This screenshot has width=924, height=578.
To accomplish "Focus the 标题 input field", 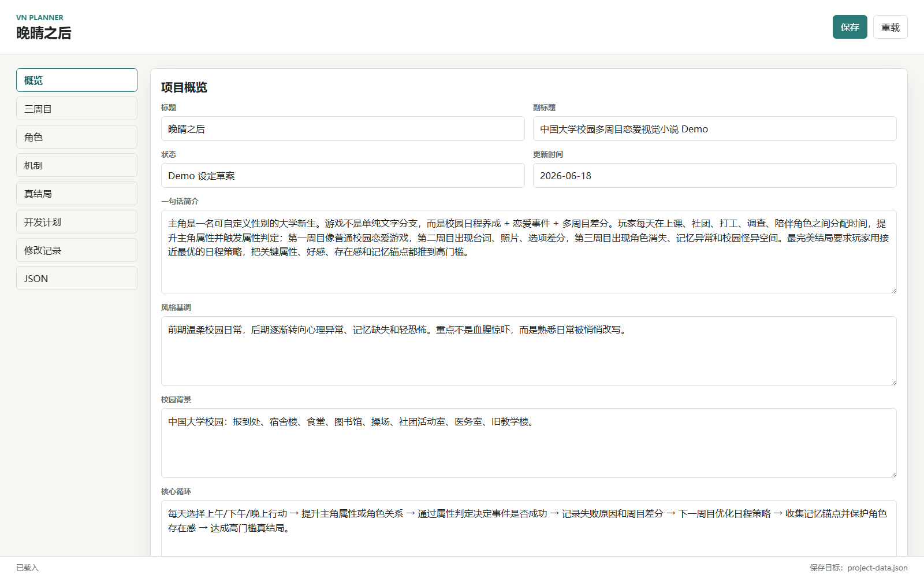I will 343,129.
